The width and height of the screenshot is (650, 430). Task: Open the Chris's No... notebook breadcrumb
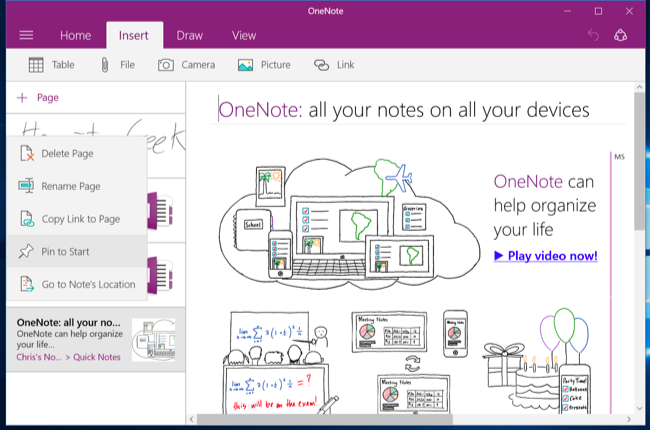click(x=39, y=357)
